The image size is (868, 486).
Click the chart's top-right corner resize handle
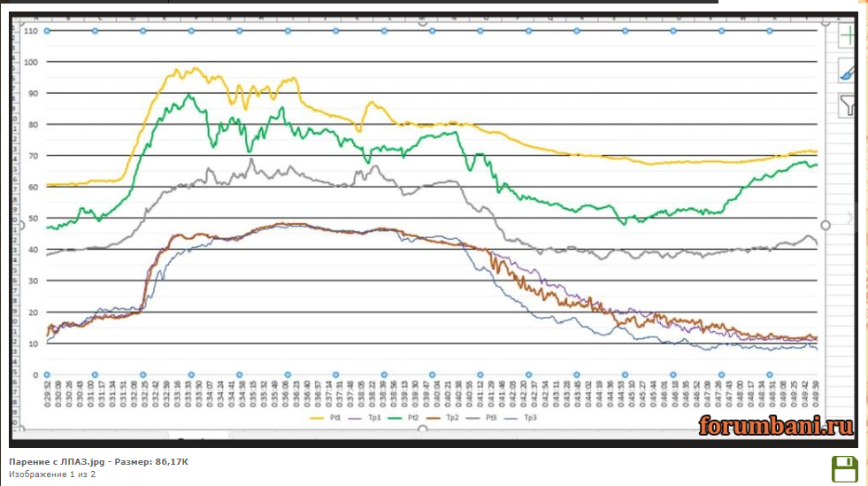[x=826, y=22]
